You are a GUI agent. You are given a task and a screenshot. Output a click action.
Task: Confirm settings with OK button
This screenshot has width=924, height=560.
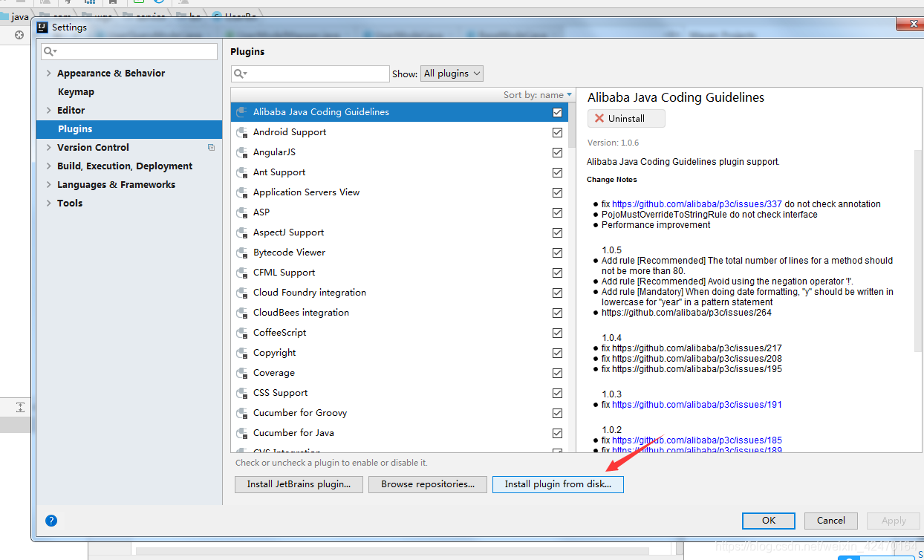click(769, 521)
